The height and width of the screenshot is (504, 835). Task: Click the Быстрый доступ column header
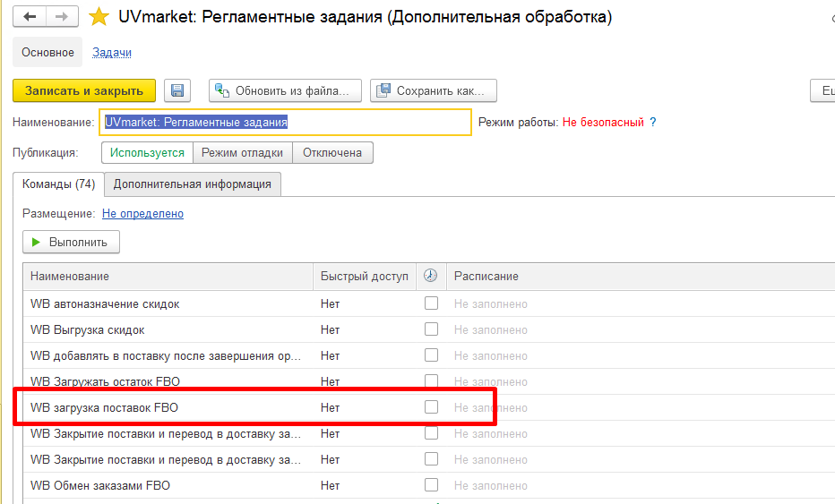365,277
